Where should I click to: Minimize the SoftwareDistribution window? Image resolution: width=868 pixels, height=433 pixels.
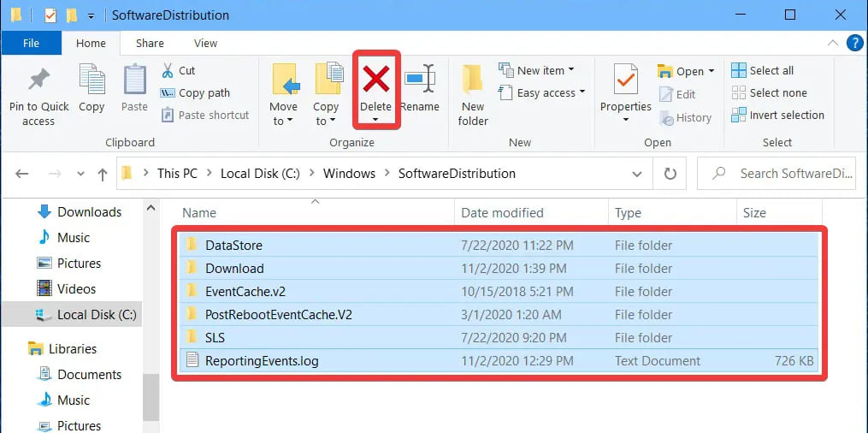coord(741,15)
